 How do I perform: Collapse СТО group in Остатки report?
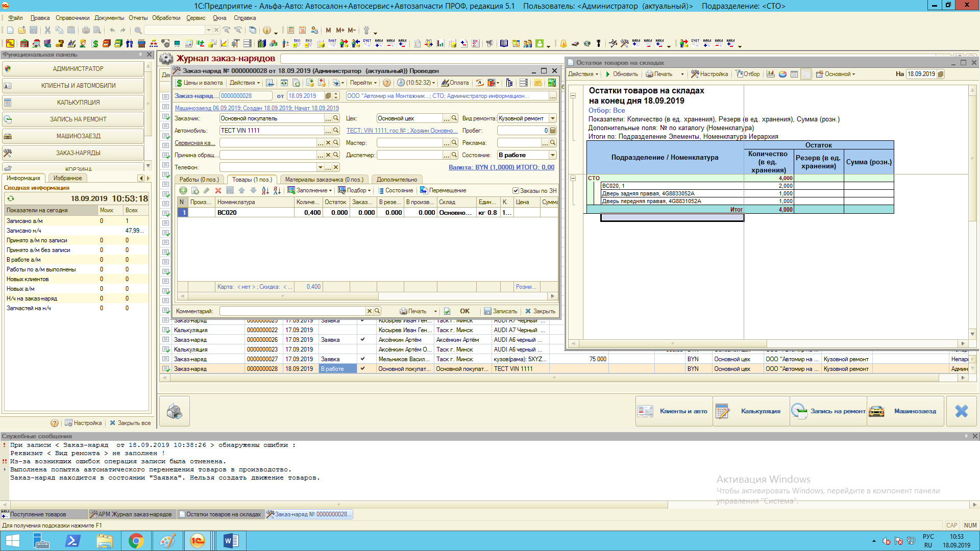(573, 179)
